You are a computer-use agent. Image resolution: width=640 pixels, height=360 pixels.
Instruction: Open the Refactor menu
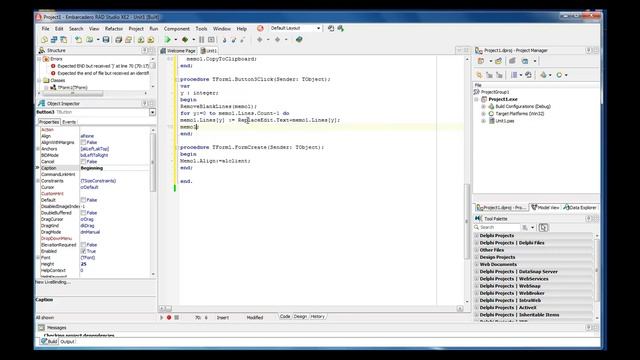113,29
